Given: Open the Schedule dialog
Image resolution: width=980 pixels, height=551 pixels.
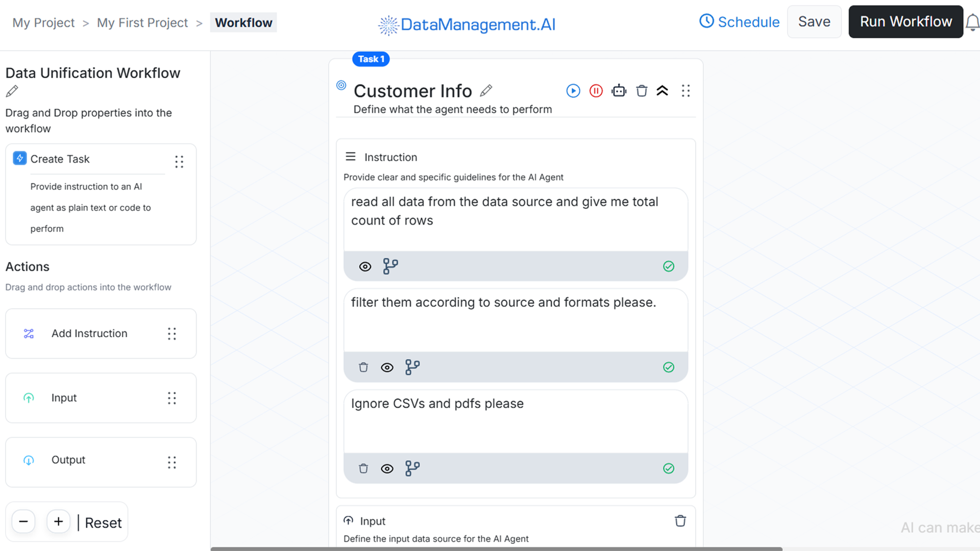Looking at the screenshot, I should [x=739, y=21].
